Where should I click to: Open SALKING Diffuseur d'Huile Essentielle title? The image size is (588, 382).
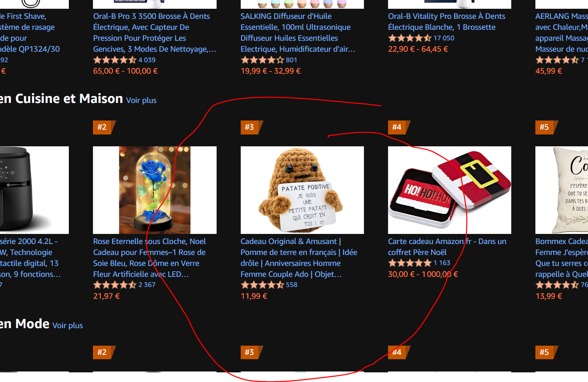click(298, 32)
